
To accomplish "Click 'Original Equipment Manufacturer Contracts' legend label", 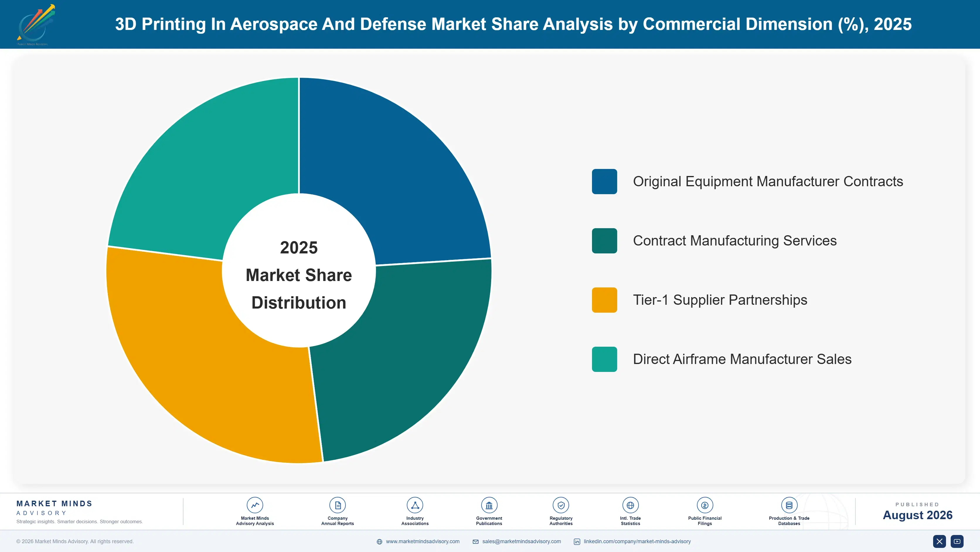I will [x=768, y=182].
